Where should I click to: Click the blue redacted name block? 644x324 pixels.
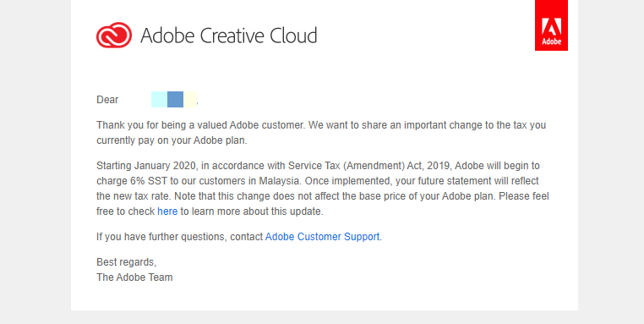176,100
